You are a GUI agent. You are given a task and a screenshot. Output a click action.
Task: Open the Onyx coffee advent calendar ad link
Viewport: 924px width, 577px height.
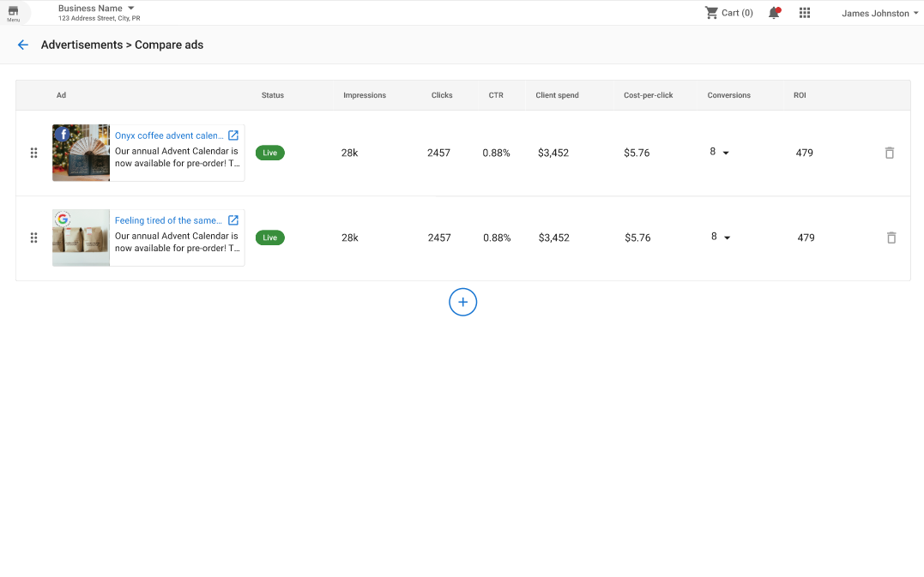pyautogui.click(x=168, y=135)
